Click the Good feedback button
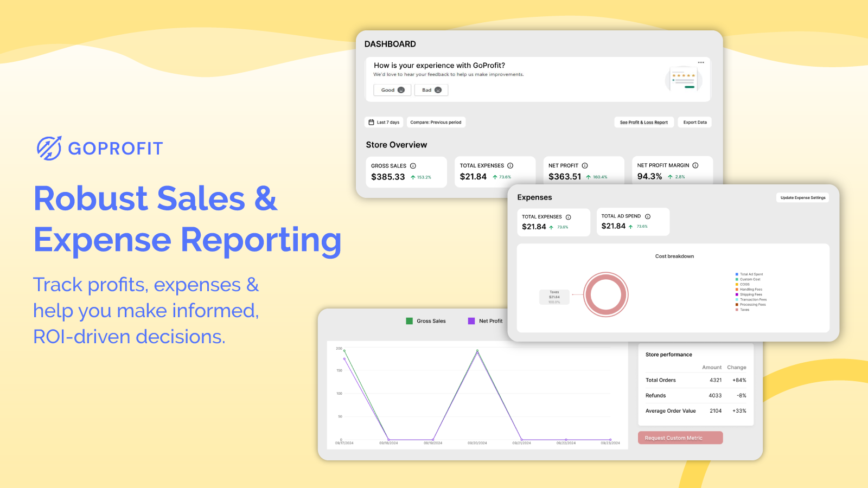The width and height of the screenshot is (868, 488). pyautogui.click(x=392, y=90)
